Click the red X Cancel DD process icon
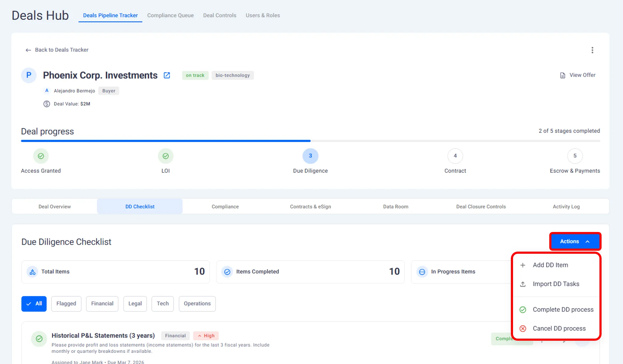The height and width of the screenshot is (364, 623). coord(523,329)
